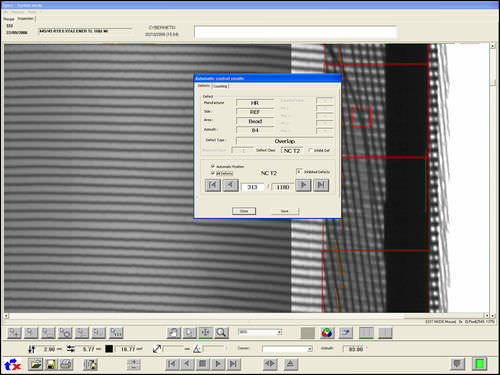
Task: Click the green indicator button at bottom right
Action: point(480,364)
